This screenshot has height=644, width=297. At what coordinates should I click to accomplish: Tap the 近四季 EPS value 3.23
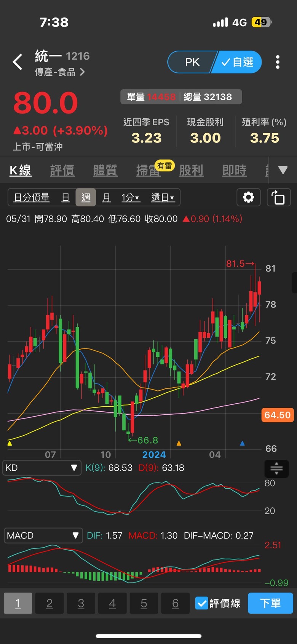tap(147, 138)
